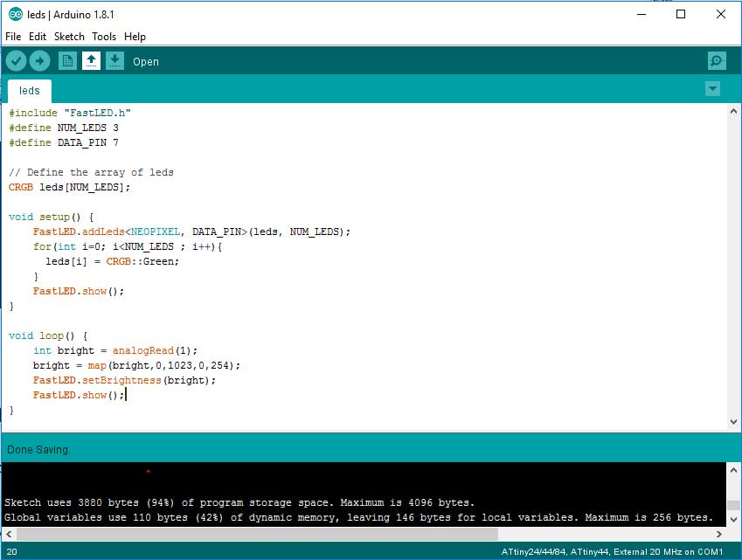Click the 'bright = map(bright,0,1023,0,254);' line
Image resolution: width=742 pixels, height=560 pixels.
click(136, 365)
